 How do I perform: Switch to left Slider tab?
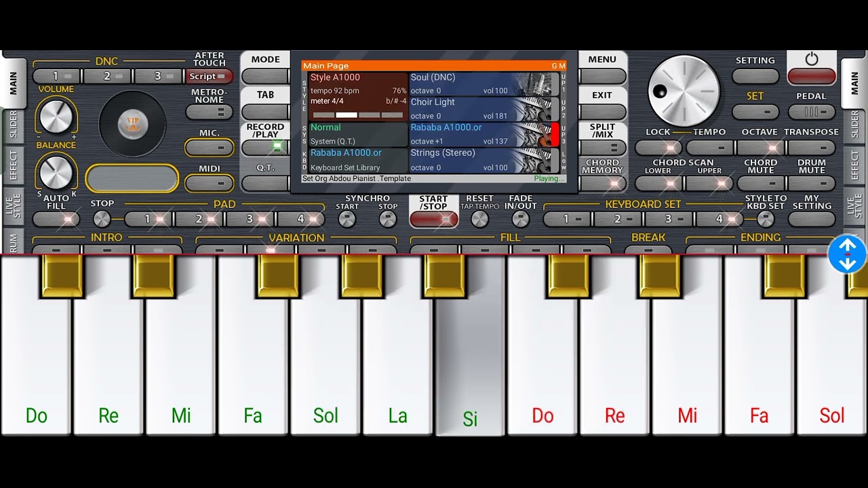pyautogui.click(x=13, y=125)
